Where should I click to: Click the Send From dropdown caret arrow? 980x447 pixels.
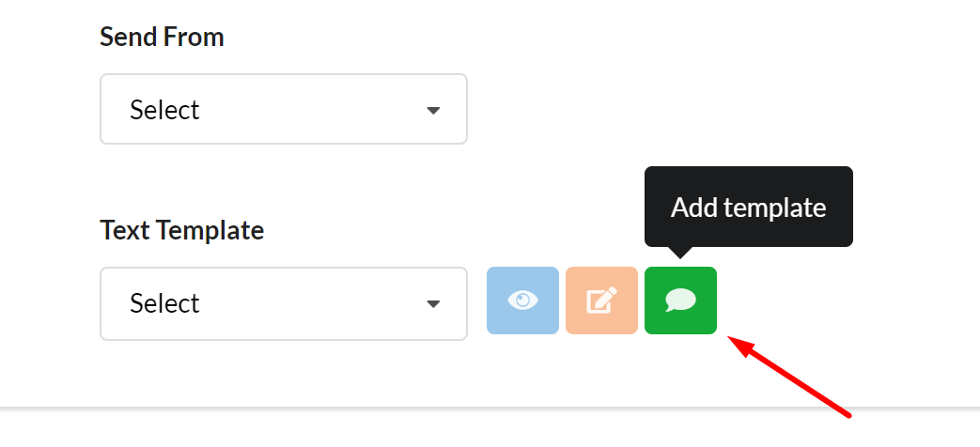pyautogui.click(x=433, y=111)
